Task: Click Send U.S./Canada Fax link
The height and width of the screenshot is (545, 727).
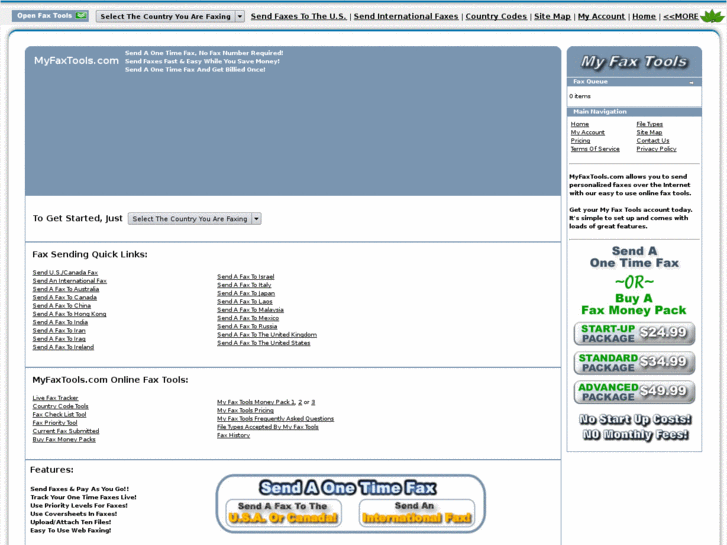Action: point(65,272)
